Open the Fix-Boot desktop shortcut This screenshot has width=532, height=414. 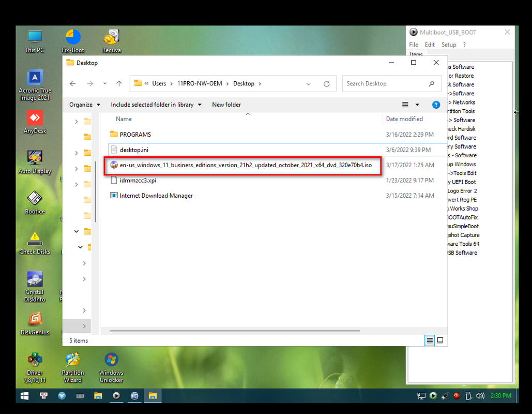(x=73, y=41)
